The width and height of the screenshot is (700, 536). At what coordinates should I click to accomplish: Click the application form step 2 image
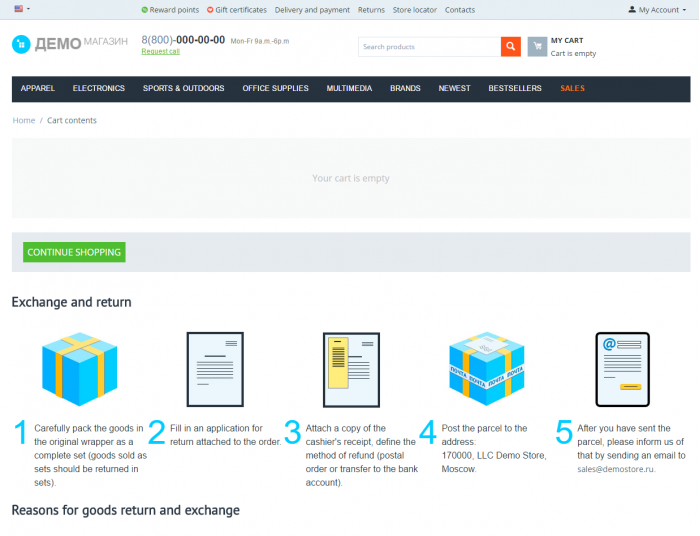click(x=215, y=369)
